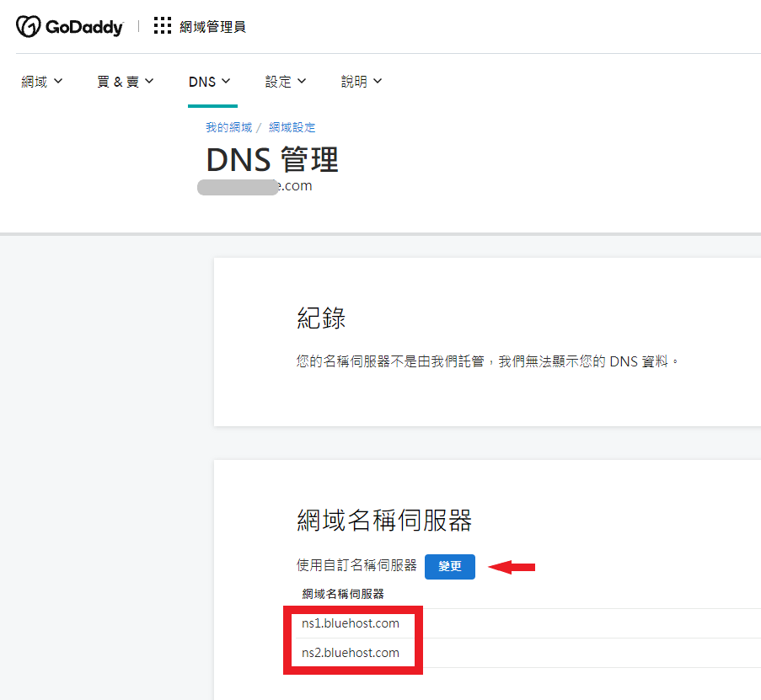Open 網域設定 breadcrumb link

point(292,127)
